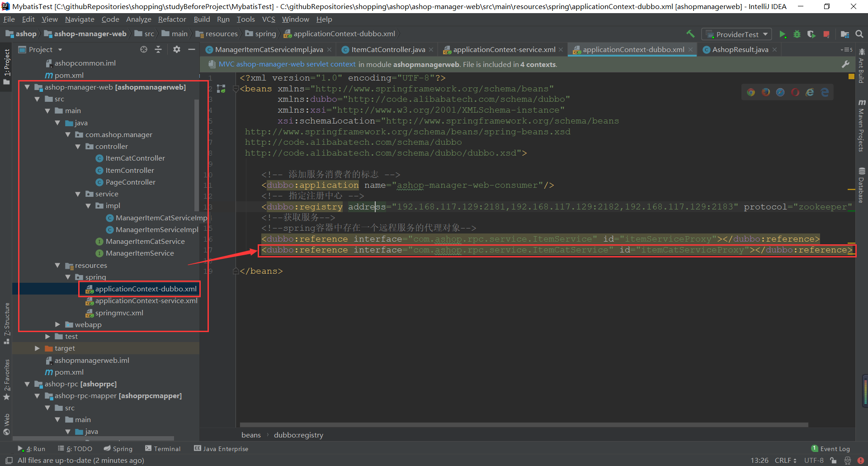Open the Spring tool window
The image size is (868, 466).
click(118, 449)
